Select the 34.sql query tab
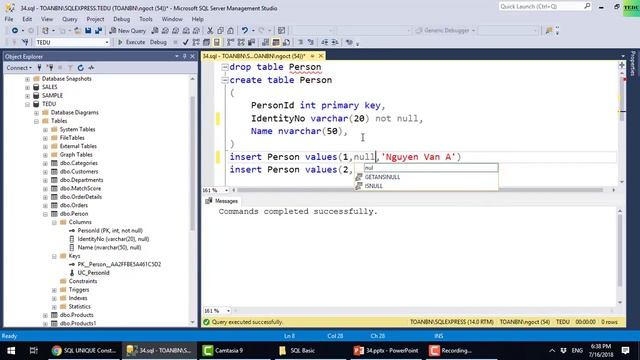The image size is (640, 360). click(x=254, y=56)
